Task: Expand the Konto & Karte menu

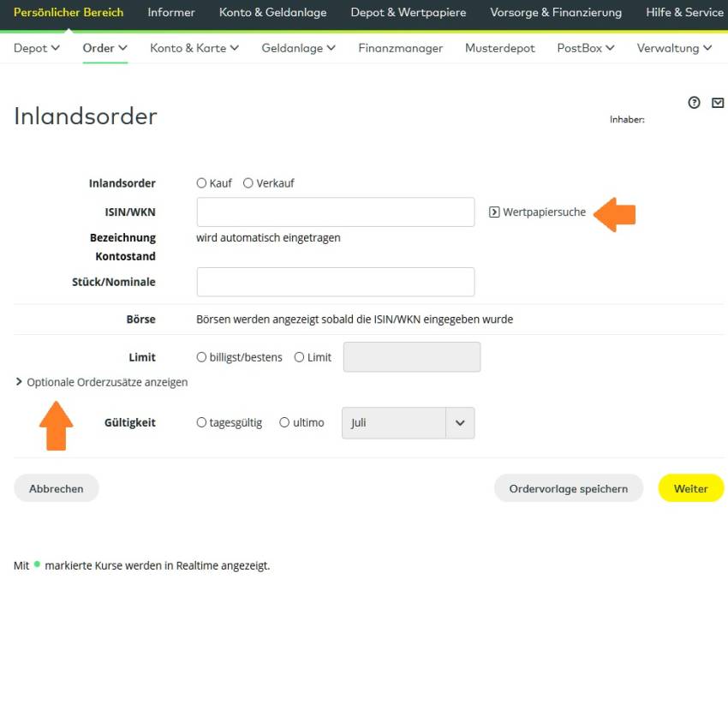Action: (x=194, y=48)
